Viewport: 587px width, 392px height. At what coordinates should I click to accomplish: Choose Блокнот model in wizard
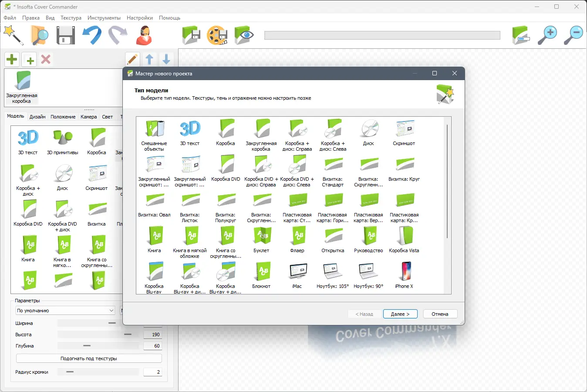pyautogui.click(x=261, y=275)
